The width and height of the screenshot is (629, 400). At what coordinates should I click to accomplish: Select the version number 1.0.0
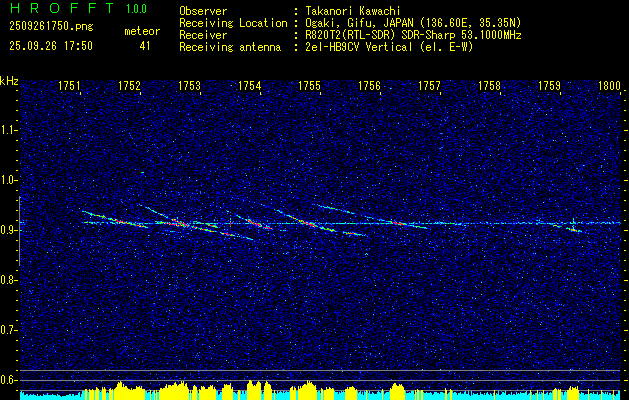point(136,9)
